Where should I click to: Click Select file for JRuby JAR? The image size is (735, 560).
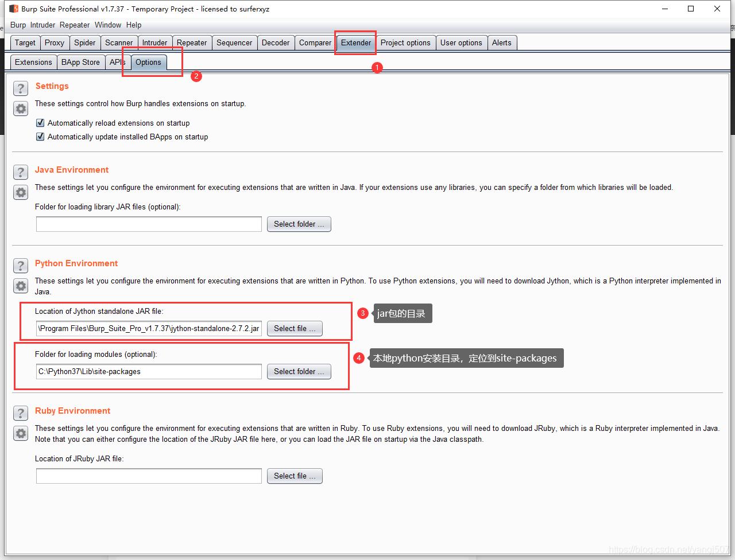[x=295, y=476]
